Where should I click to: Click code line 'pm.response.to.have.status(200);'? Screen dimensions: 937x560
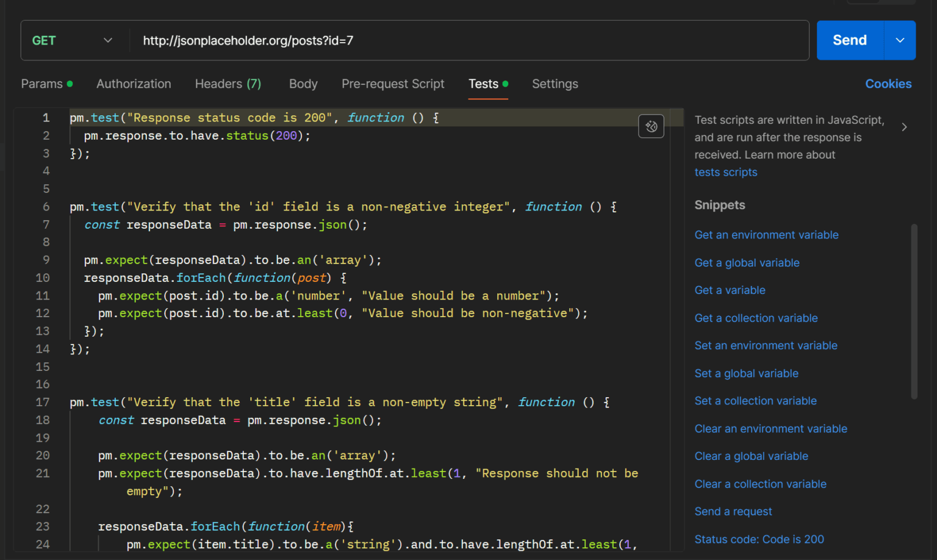coord(197,135)
